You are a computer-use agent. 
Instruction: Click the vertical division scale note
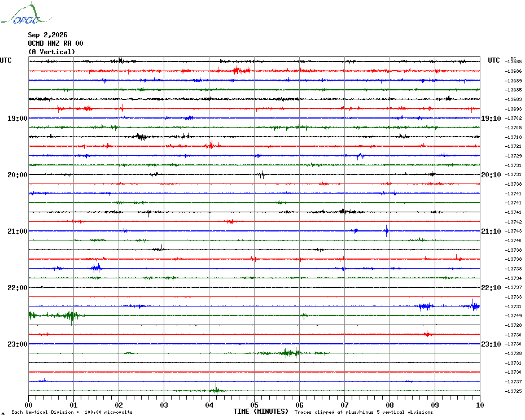(72, 412)
